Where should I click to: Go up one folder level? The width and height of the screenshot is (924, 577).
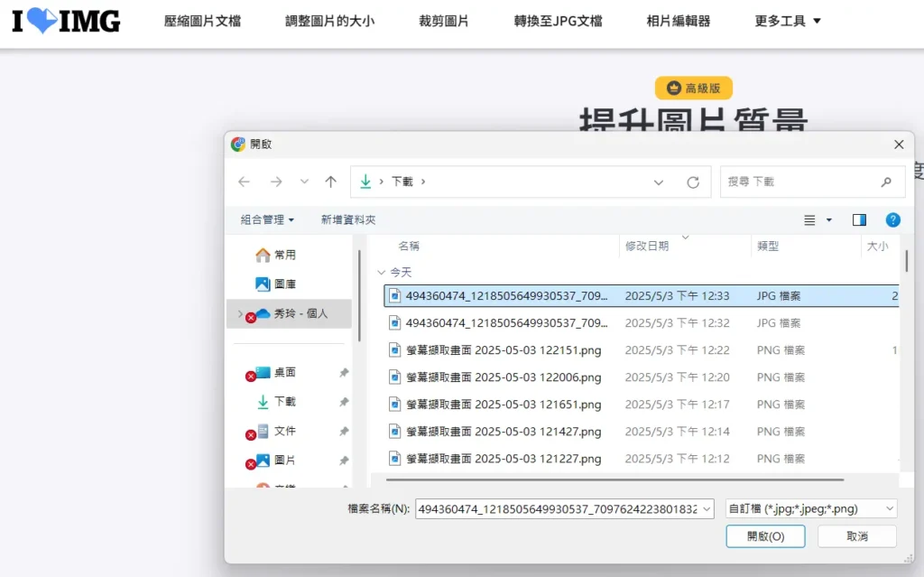(x=330, y=181)
